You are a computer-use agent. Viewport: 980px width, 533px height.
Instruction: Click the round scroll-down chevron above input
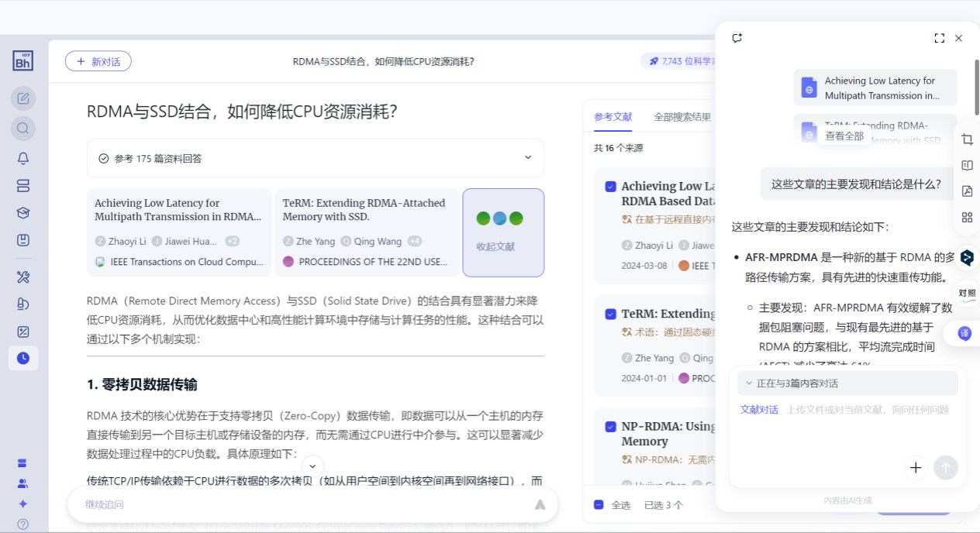pos(312,466)
